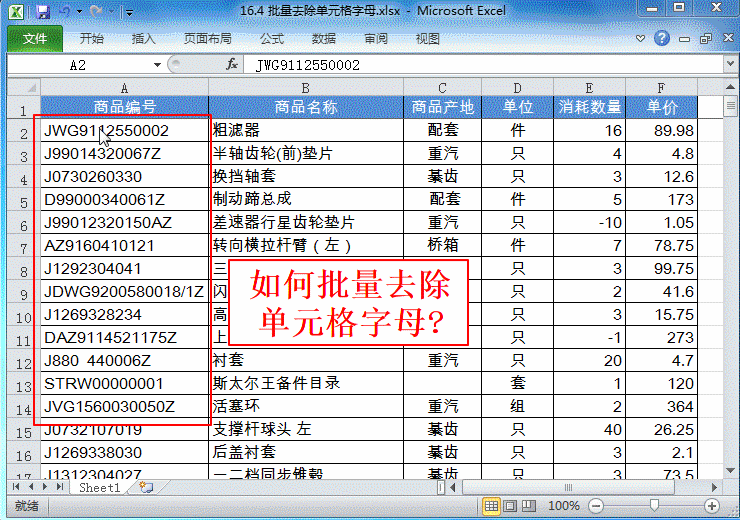Switch to Page Break Preview view

point(531,506)
